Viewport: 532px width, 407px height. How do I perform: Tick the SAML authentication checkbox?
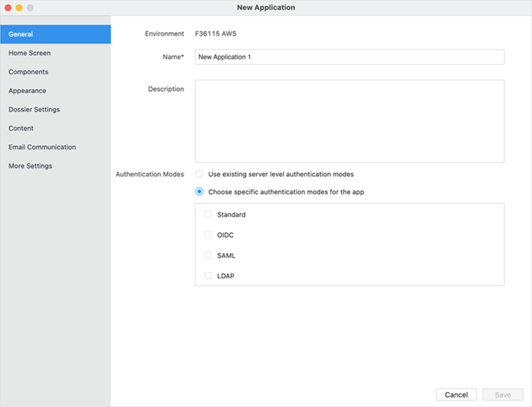pyautogui.click(x=209, y=255)
